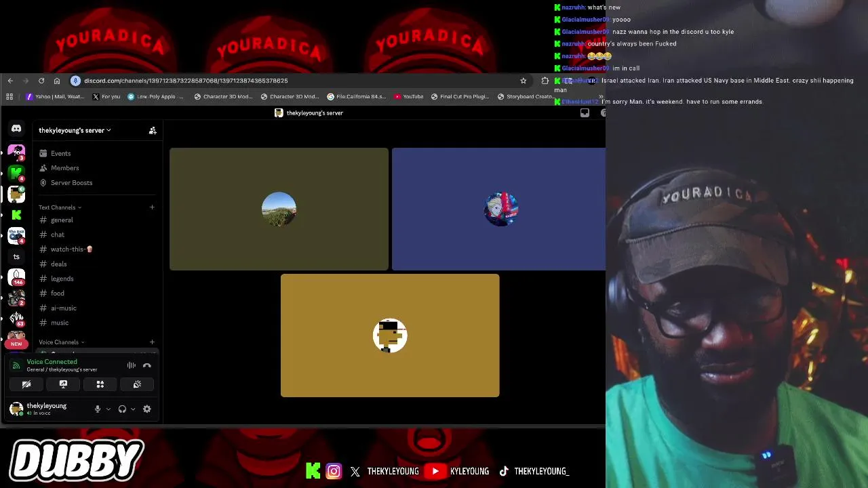Viewport: 868px width, 488px height.
Task: Open browser extensions puzzle icon
Action: click(545, 81)
